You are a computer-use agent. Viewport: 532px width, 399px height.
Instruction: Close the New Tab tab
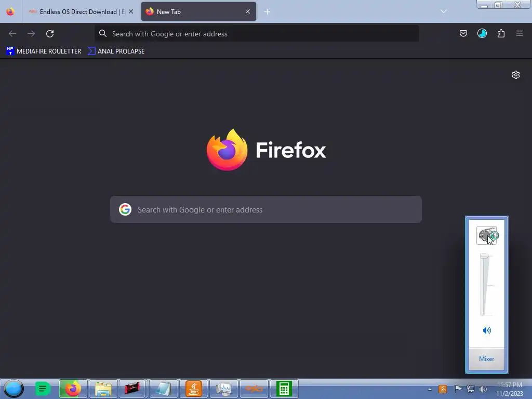(248, 11)
